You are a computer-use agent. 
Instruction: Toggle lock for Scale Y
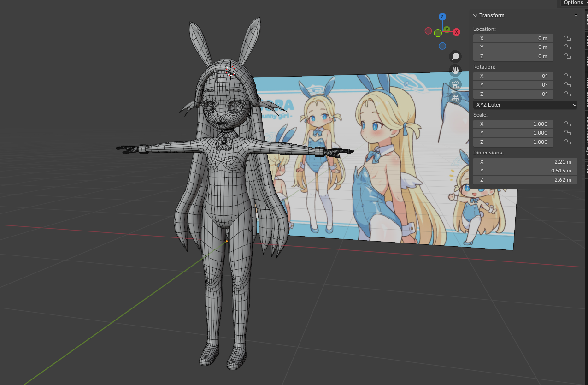[x=568, y=133]
